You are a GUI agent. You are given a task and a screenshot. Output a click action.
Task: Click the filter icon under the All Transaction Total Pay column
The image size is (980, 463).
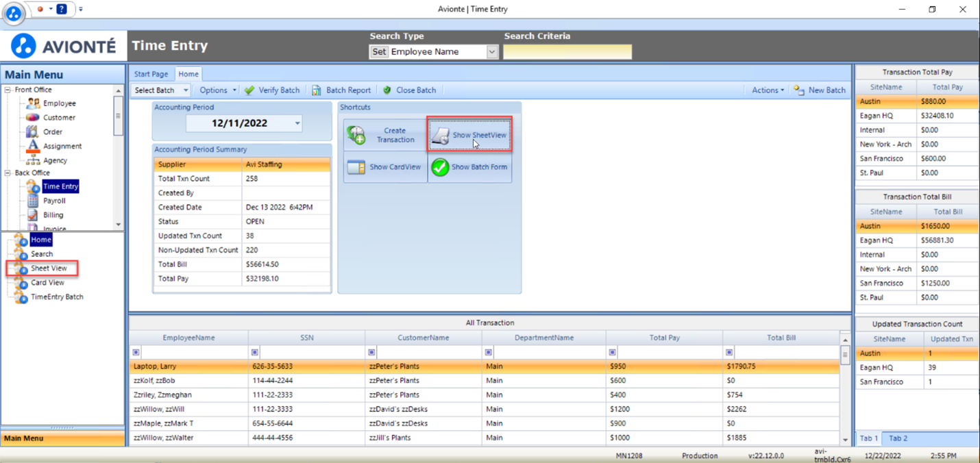(612, 352)
